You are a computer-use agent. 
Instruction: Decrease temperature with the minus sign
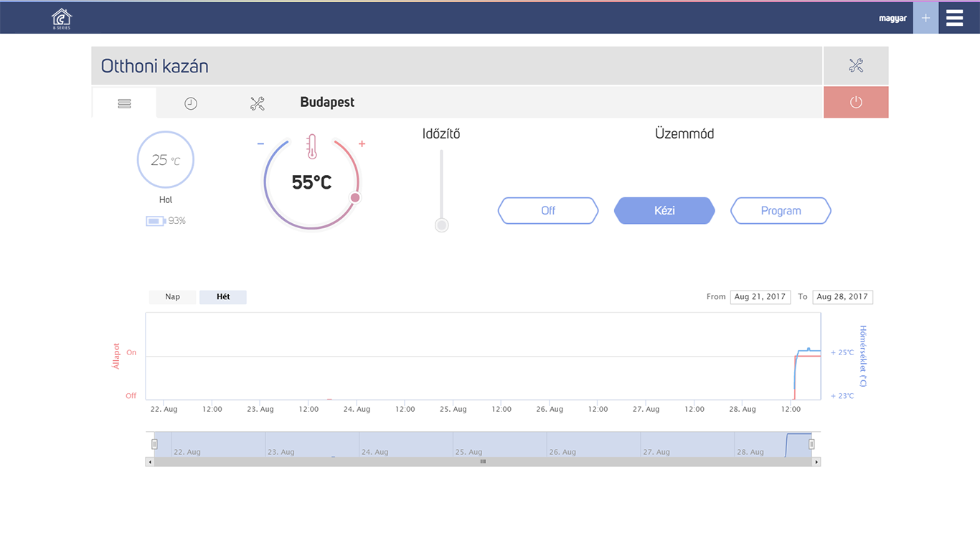(x=260, y=144)
